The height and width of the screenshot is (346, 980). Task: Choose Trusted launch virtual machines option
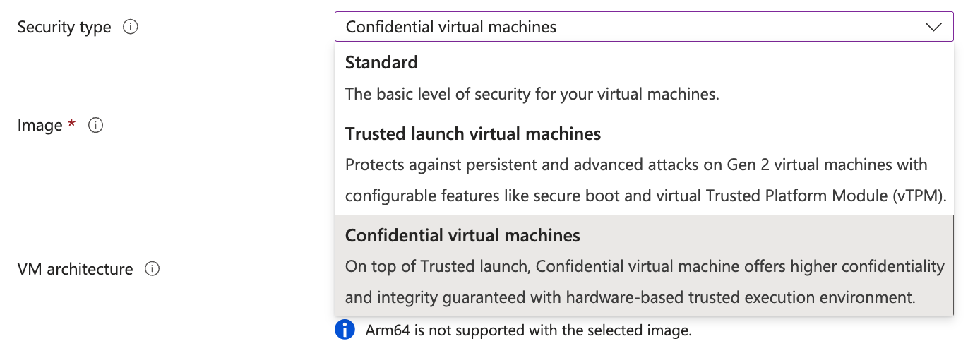tap(644, 165)
